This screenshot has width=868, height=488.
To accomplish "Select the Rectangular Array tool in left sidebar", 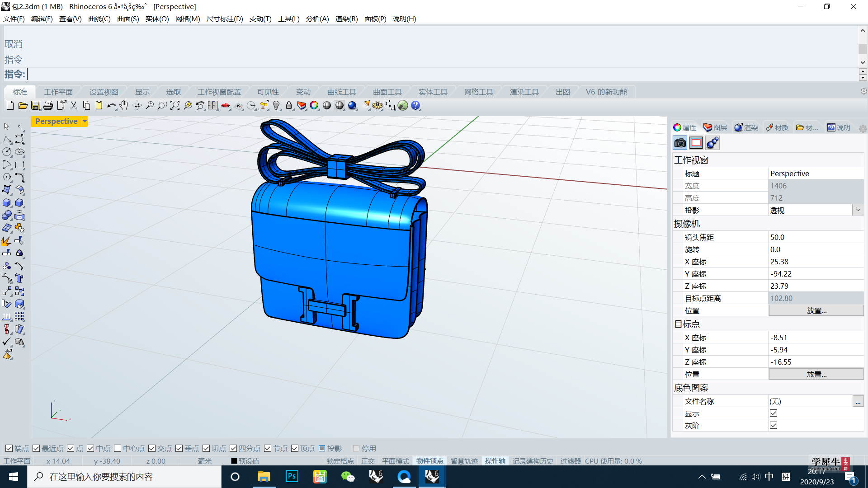I will click(x=19, y=316).
